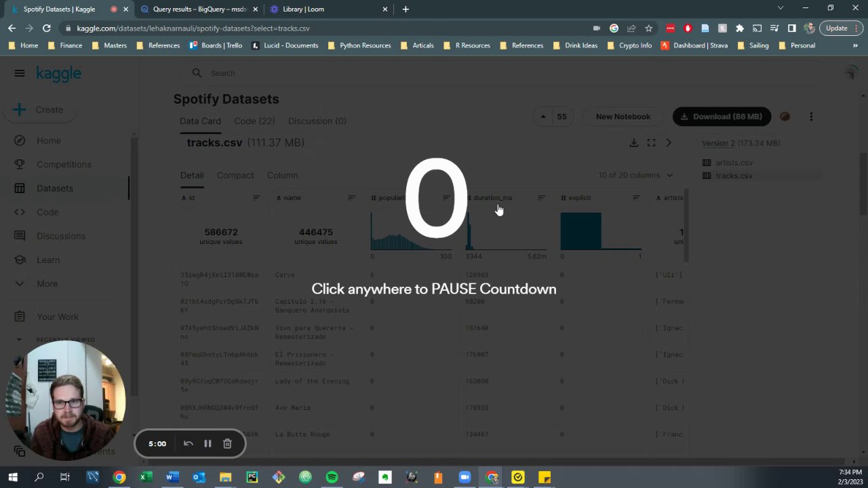Download tracks.csv file icon

pyautogui.click(x=633, y=143)
